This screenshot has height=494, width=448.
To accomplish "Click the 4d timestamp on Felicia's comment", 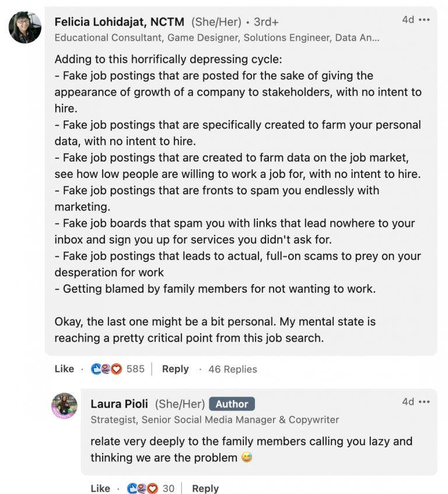I will (408, 20).
